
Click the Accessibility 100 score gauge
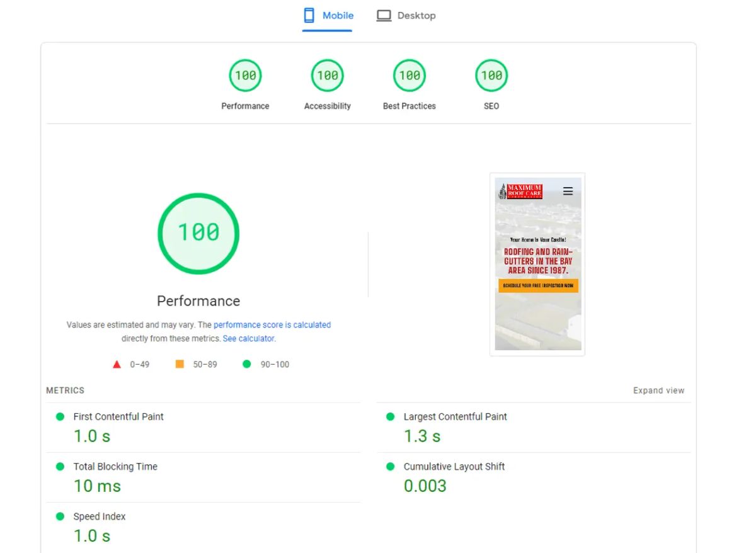tap(327, 76)
